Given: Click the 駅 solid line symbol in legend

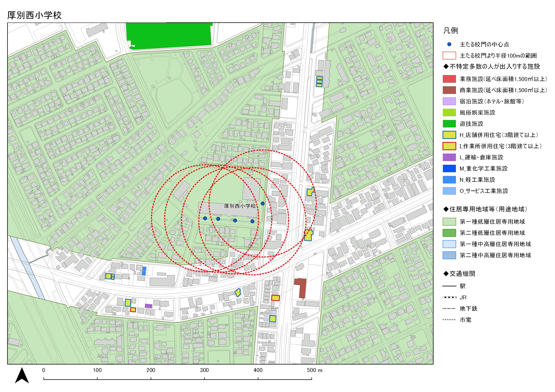Looking at the screenshot, I should [x=449, y=286].
